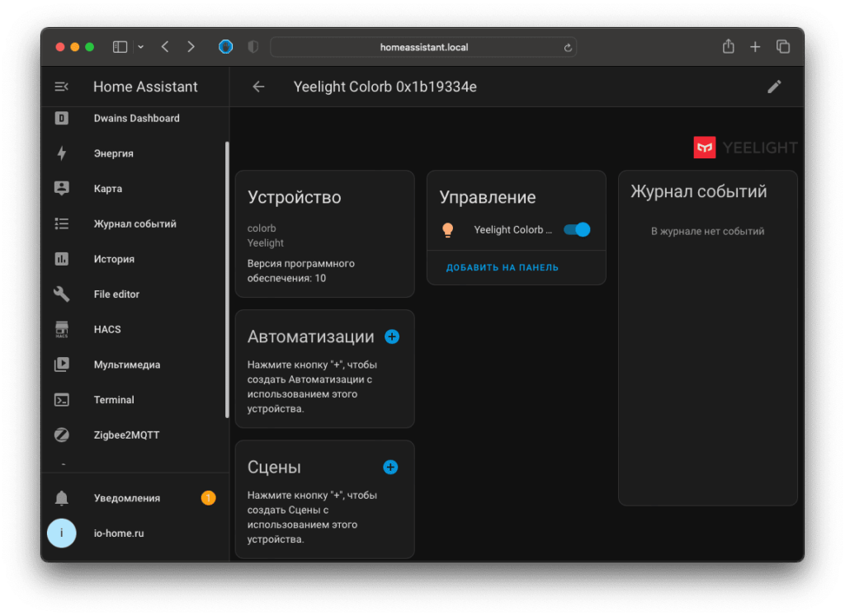Viewport: 845px width, 616px height.
Task: Open the Zigbee2MQTT sidebar link
Action: [135, 435]
